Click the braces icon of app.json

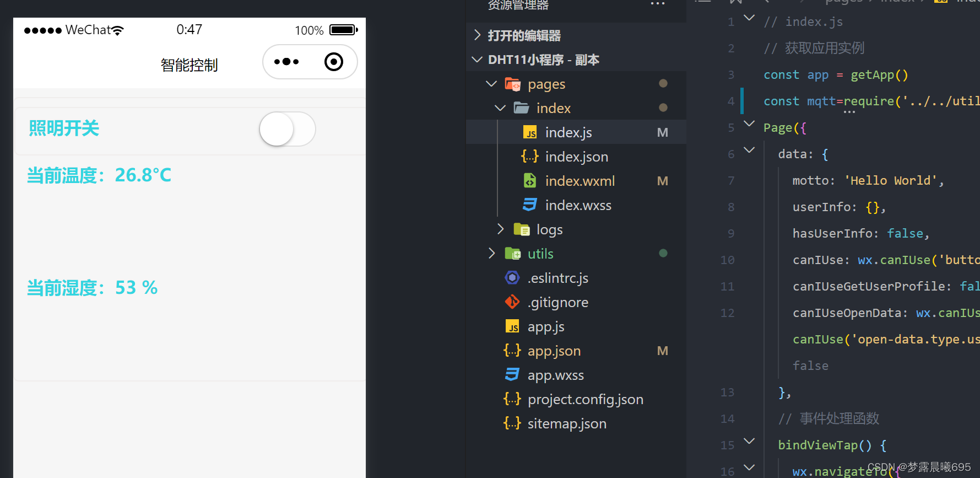(512, 351)
